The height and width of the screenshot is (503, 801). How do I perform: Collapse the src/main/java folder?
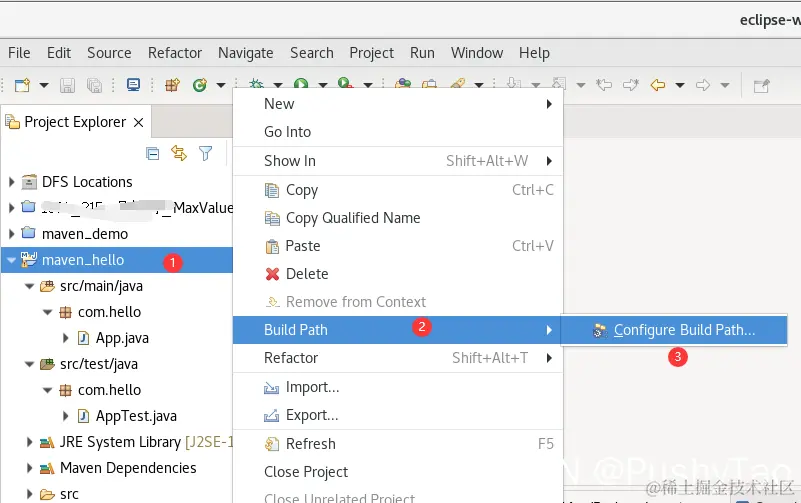[30, 286]
